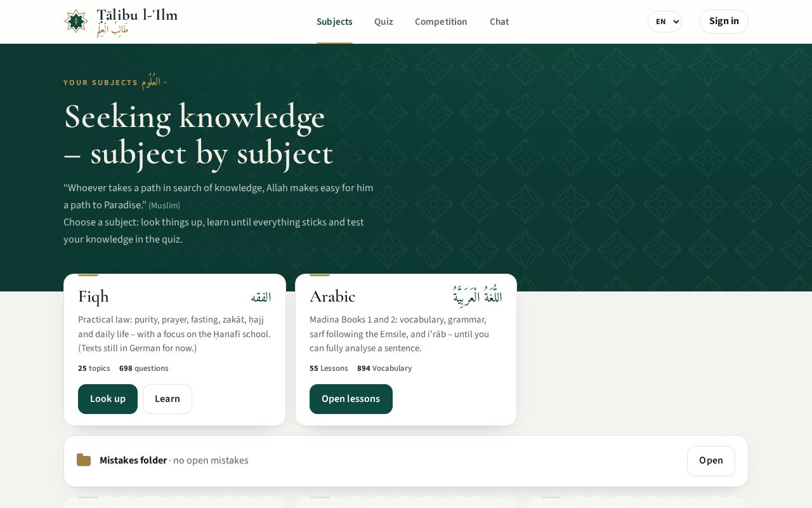Click the star logo icon in header

[x=76, y=22]
